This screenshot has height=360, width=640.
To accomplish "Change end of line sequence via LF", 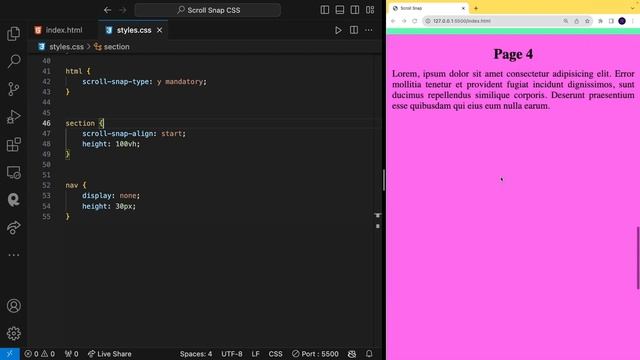I will (x=256, y=354).
